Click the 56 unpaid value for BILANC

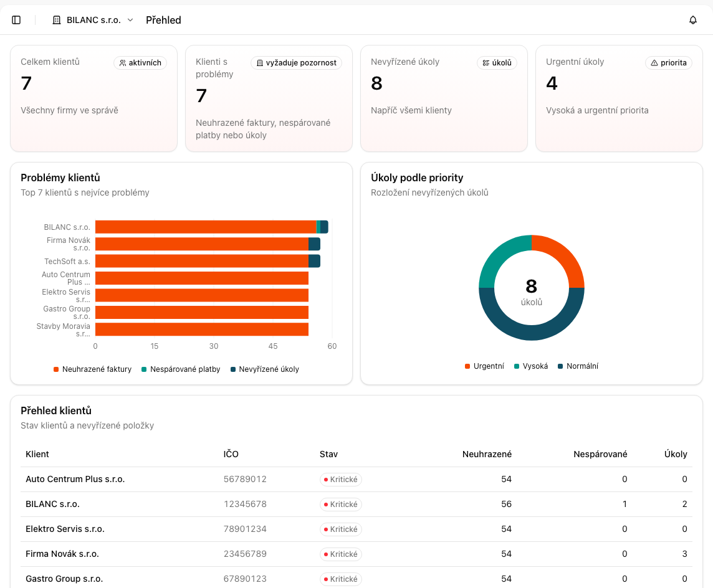[506, 505]
